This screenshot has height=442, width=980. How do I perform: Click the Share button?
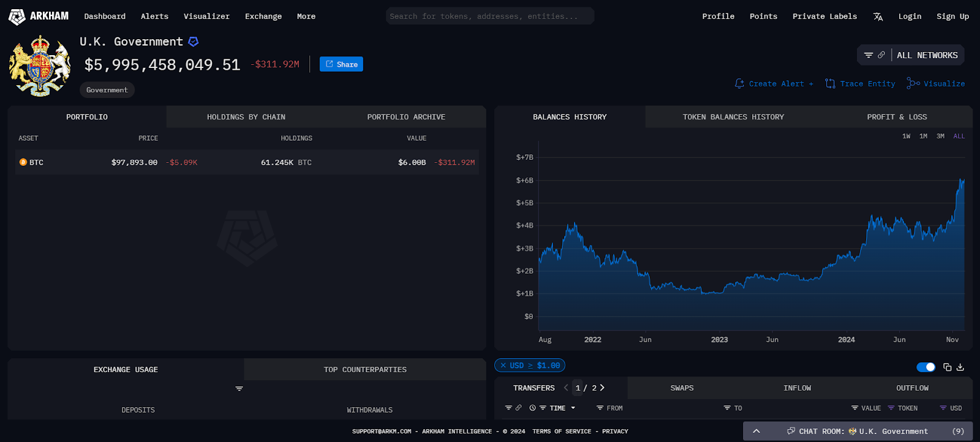(x=341, y=64)
